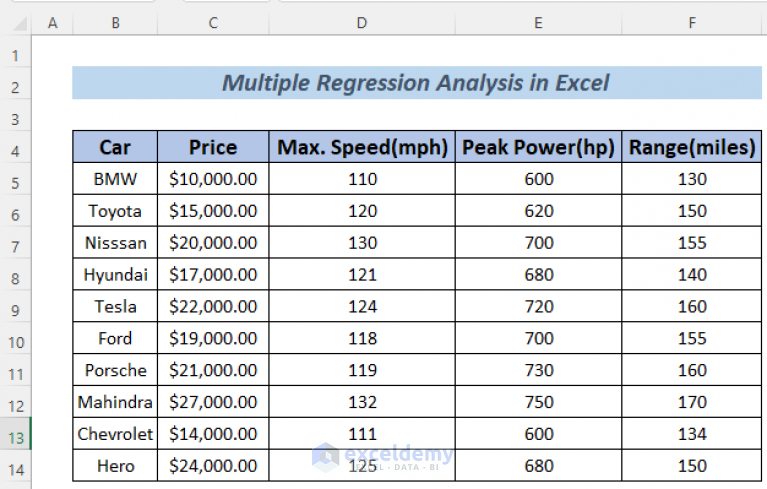Click the Peak Power(hp) header cell
The image size is (767, 489).
pyautogui.click(x=539, y=147)
